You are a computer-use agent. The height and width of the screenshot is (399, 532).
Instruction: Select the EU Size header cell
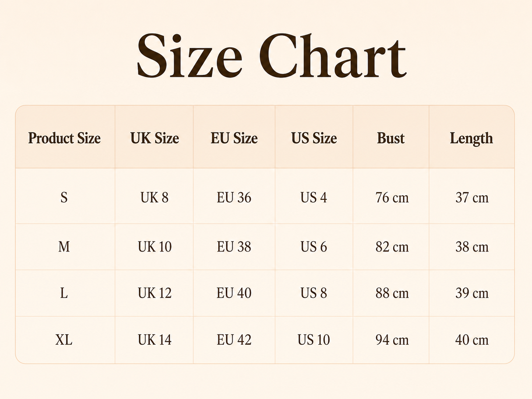pyautogui.click(x=234, y=138)
